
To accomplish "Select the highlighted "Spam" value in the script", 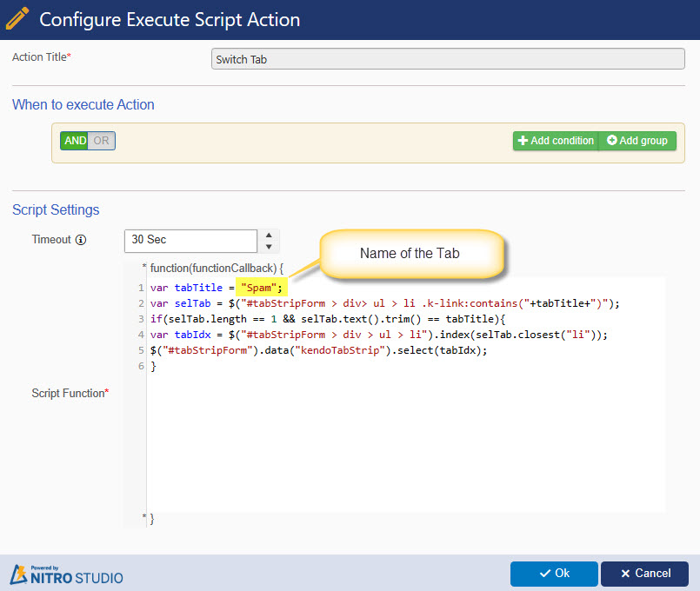I will [260, 286].
